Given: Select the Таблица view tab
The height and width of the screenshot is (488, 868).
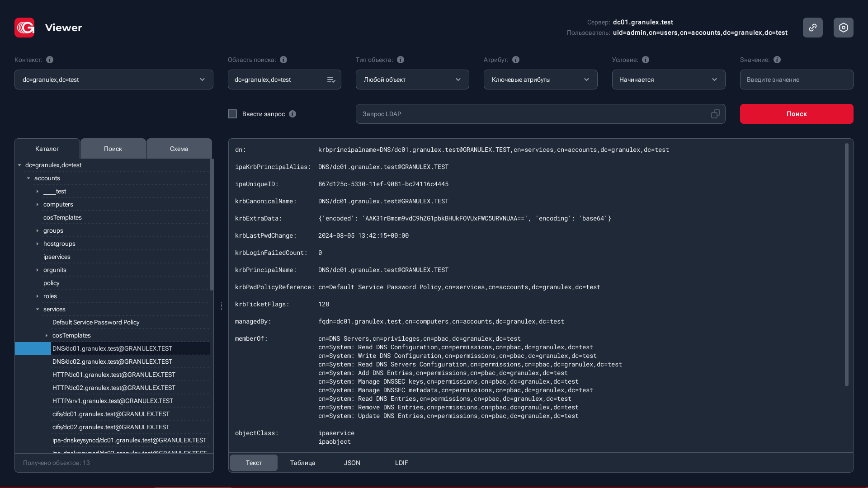Looking at the screenshot, I should [303, 463].
